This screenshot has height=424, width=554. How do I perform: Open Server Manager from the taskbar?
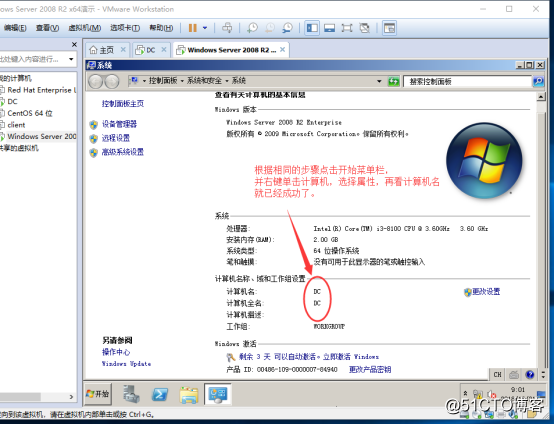pos(131,394)
